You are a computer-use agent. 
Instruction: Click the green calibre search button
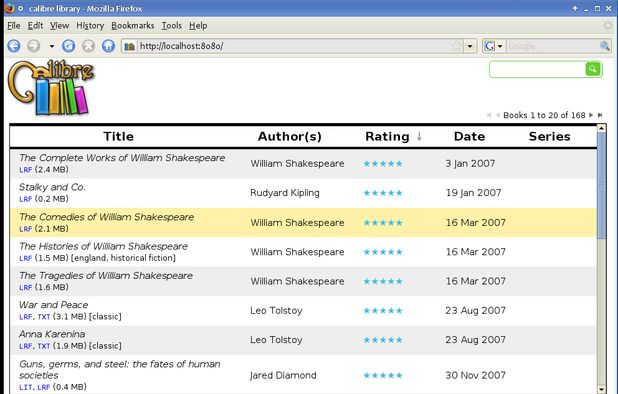(593, 69)
